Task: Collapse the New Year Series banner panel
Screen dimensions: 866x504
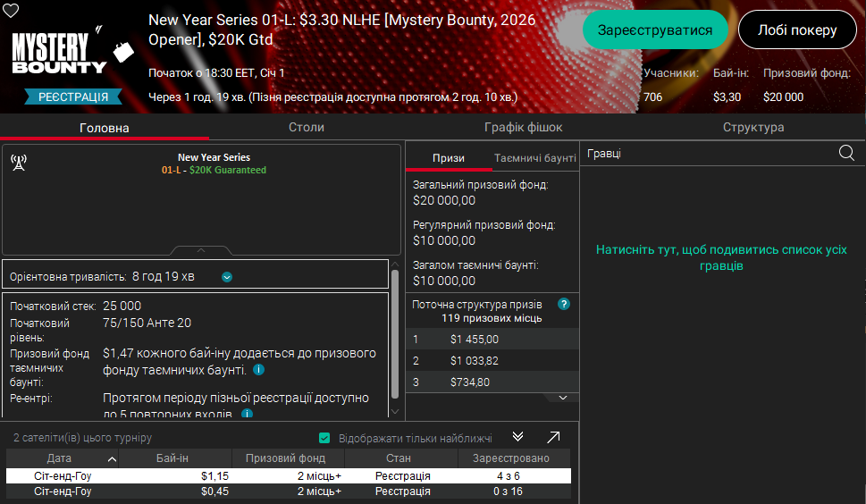Action: pos(201,250)
